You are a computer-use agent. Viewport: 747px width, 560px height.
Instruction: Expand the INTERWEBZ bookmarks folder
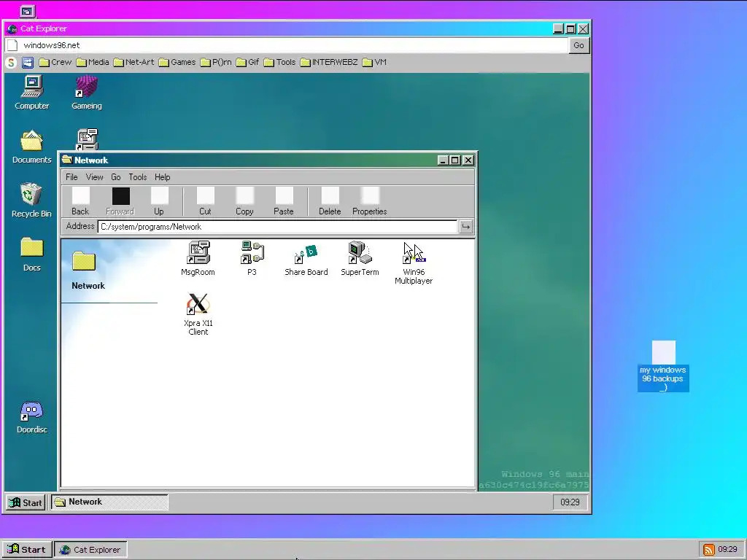(329, 63)
